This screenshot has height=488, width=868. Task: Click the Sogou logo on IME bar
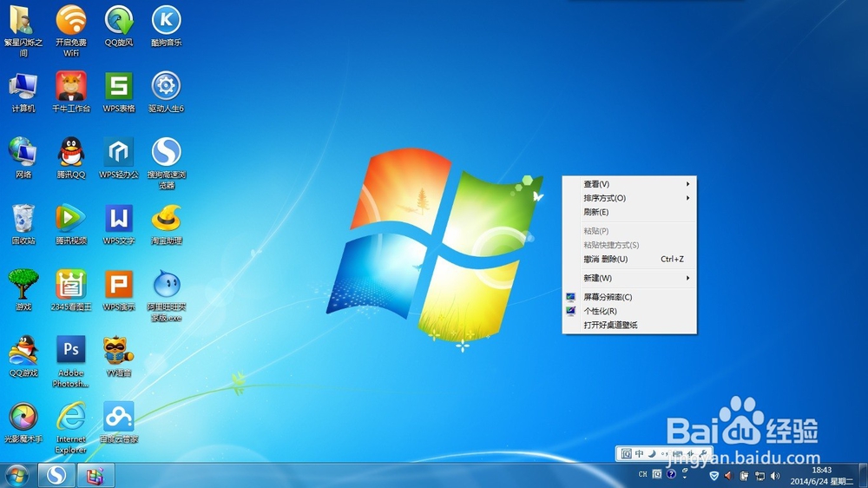[x=626, y=453]
